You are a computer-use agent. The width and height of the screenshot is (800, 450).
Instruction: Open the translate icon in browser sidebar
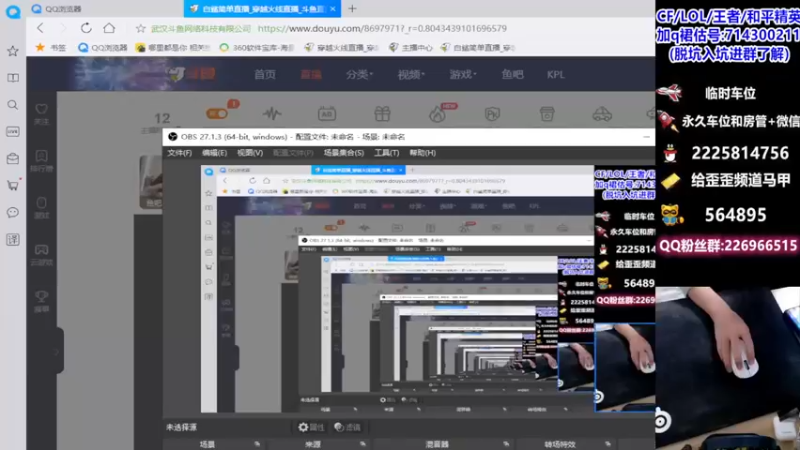coord(13,239)
